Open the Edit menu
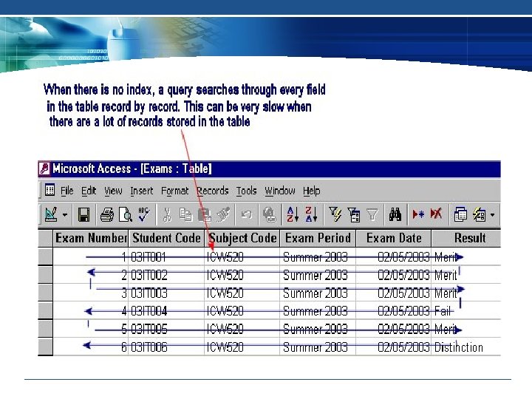The width and height of the screenshot is (532, 399). point(89,191)
